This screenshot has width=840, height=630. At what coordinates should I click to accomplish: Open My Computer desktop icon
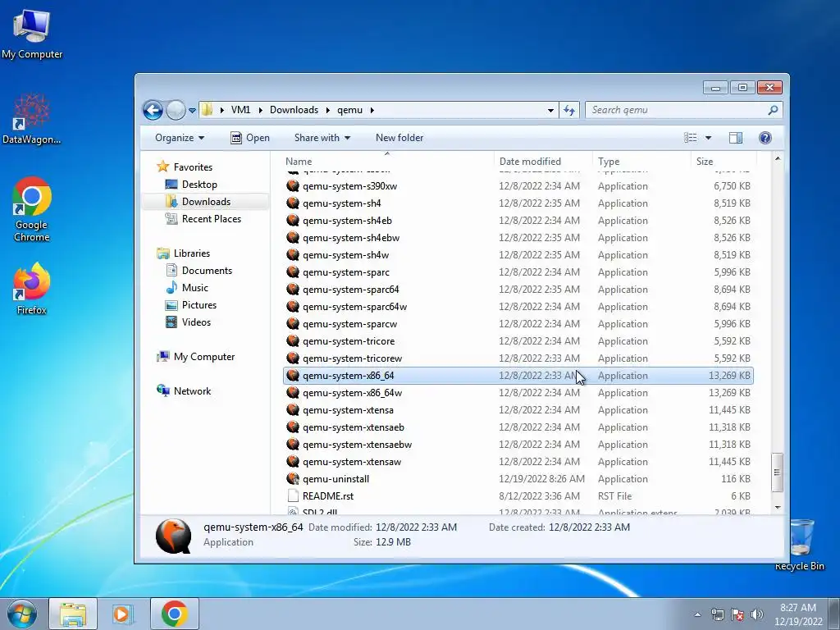(32, 34)
